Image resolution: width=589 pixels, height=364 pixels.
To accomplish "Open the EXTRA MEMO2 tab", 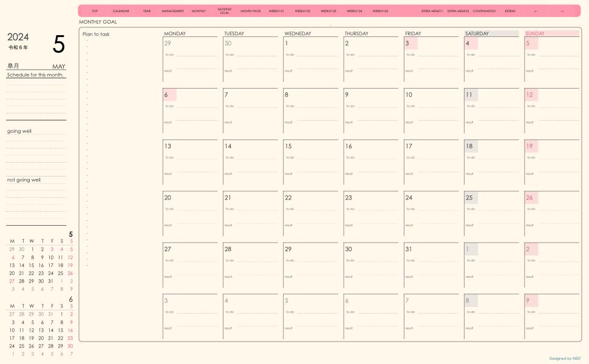I will pos(458,12).
